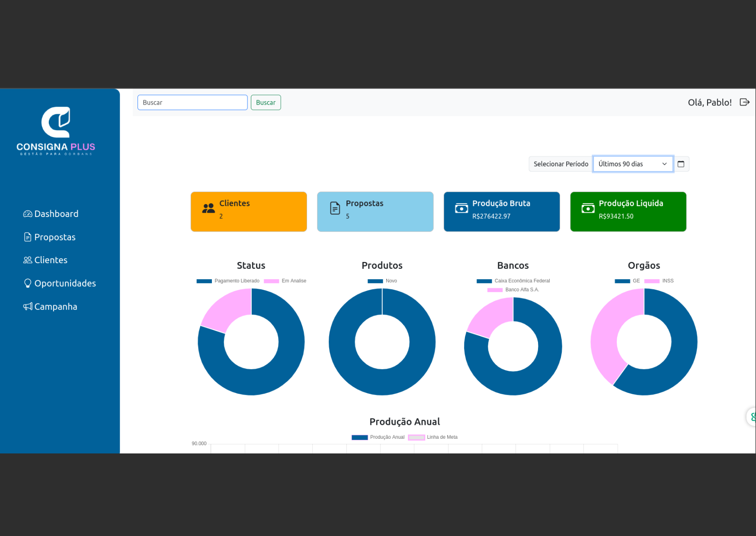Click the people icon on Clientes card
Screen dimensions: 756x536
tap(208, 208)
